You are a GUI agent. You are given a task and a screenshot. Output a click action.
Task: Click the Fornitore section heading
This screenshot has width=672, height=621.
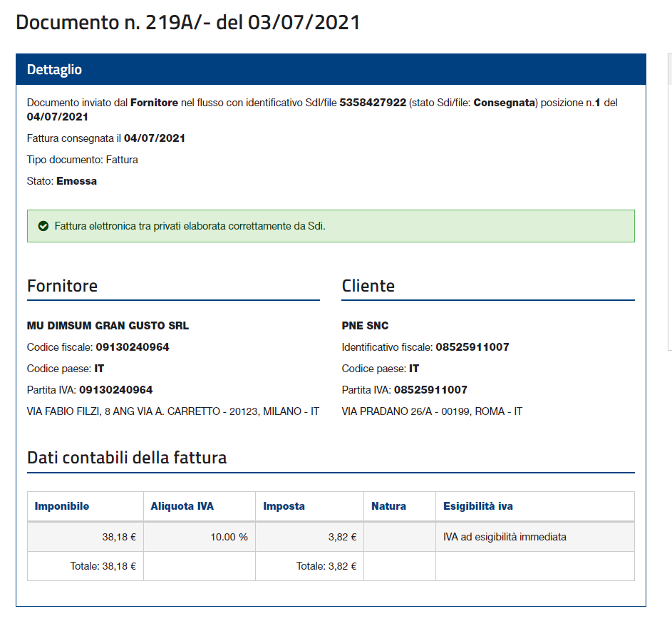[x=62, y=286]
